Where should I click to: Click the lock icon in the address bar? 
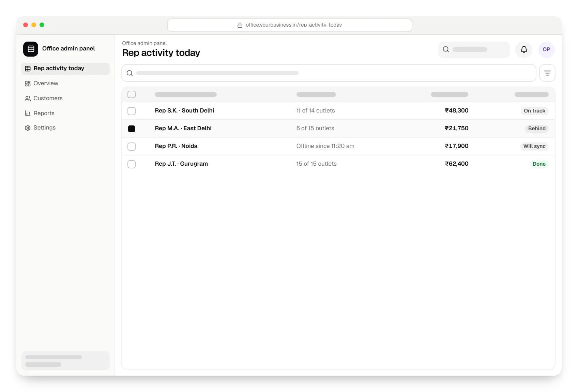pyautogui.click(x=240, y=25)
